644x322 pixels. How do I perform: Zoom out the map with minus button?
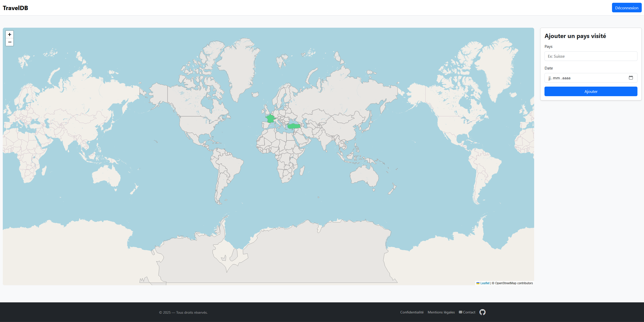pos(10,42)
